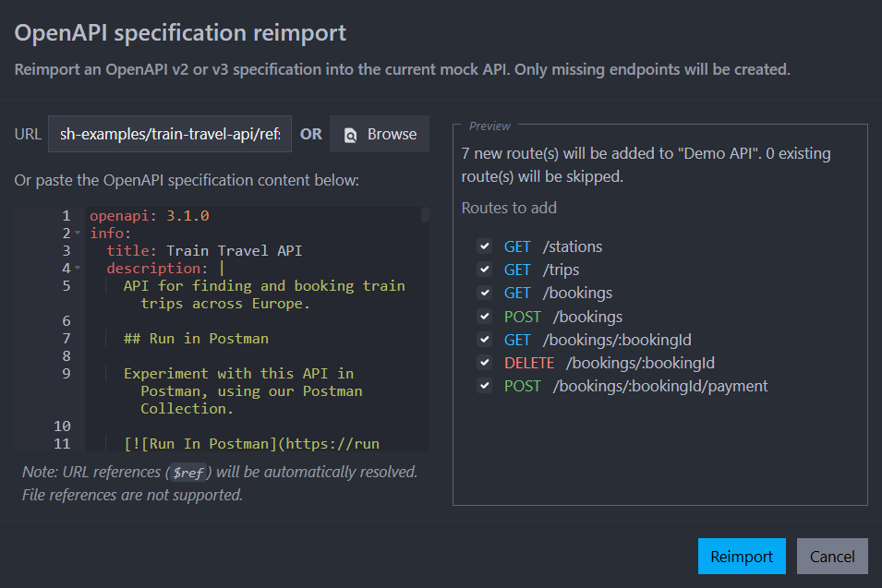This screenshot has width=882, height=588.
Task: Click the /bookings/:bookingId/payment route label
Action: [659, 386]
